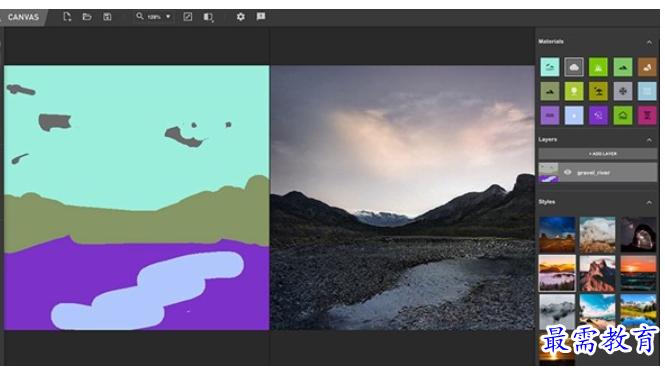Save the project using the disk icon
665x371 pixels.
click(x=107, y=17)
